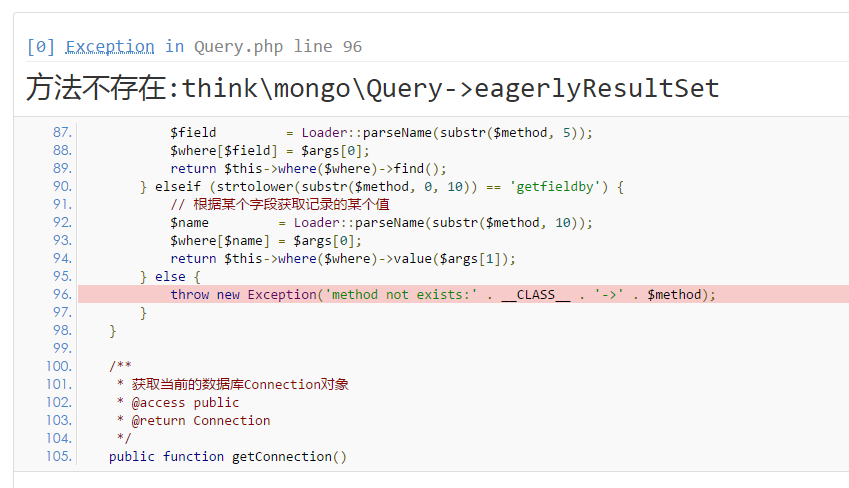849x488 pixels.
Task: Click the 'return $this->where($where)->find();' line
Action: point(308,168)
